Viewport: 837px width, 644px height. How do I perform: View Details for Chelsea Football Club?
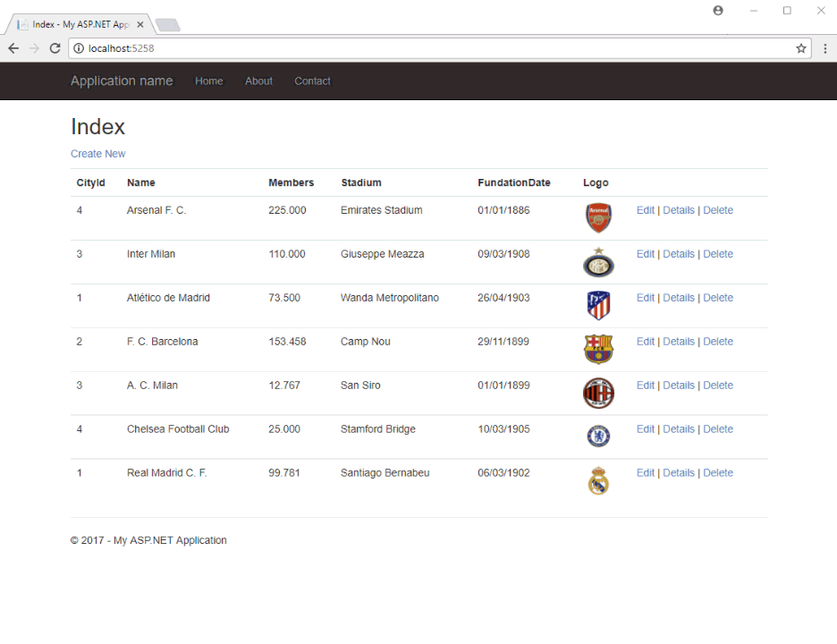tap(679, 429)
